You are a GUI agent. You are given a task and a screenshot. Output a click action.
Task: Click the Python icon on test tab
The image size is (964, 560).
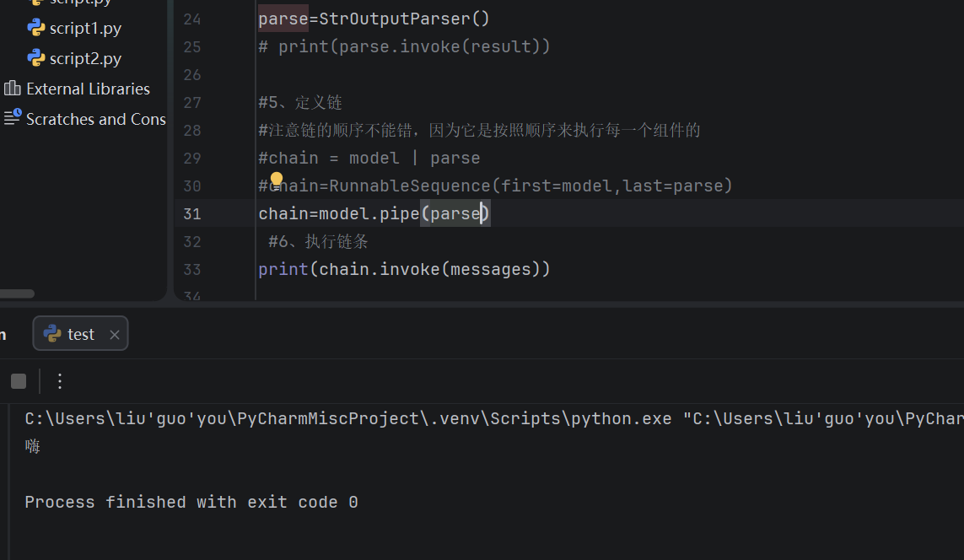tap(52, 334)
